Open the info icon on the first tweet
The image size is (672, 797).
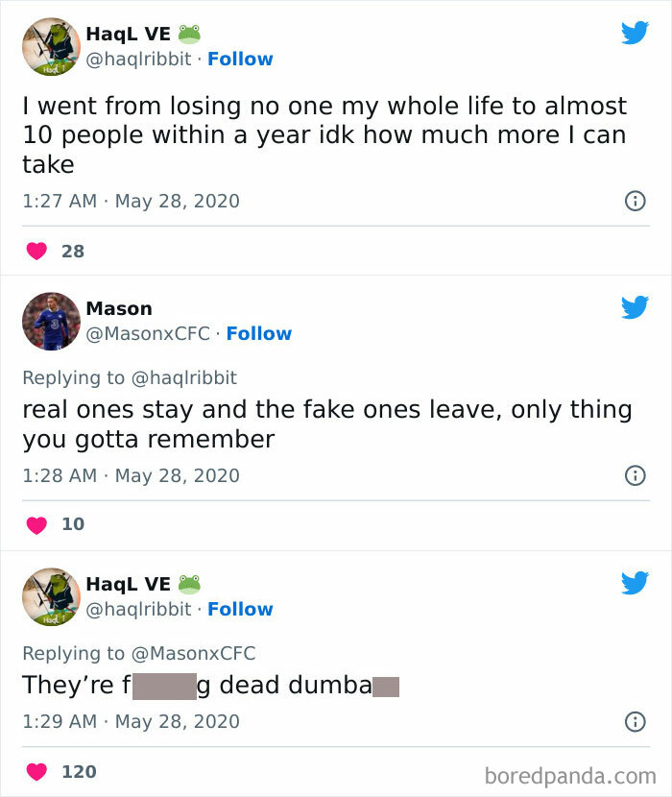point(635,201)
